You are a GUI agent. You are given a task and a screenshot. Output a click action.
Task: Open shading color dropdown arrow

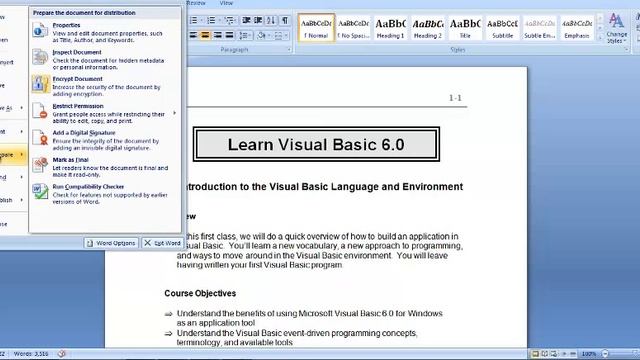(269, 36)
